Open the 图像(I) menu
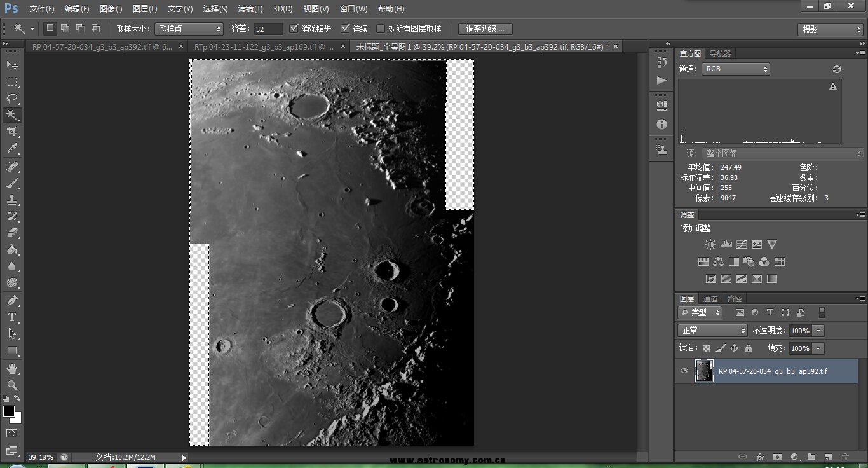The width and height of the screenshot is (868, 468). [x=111, y=9]
